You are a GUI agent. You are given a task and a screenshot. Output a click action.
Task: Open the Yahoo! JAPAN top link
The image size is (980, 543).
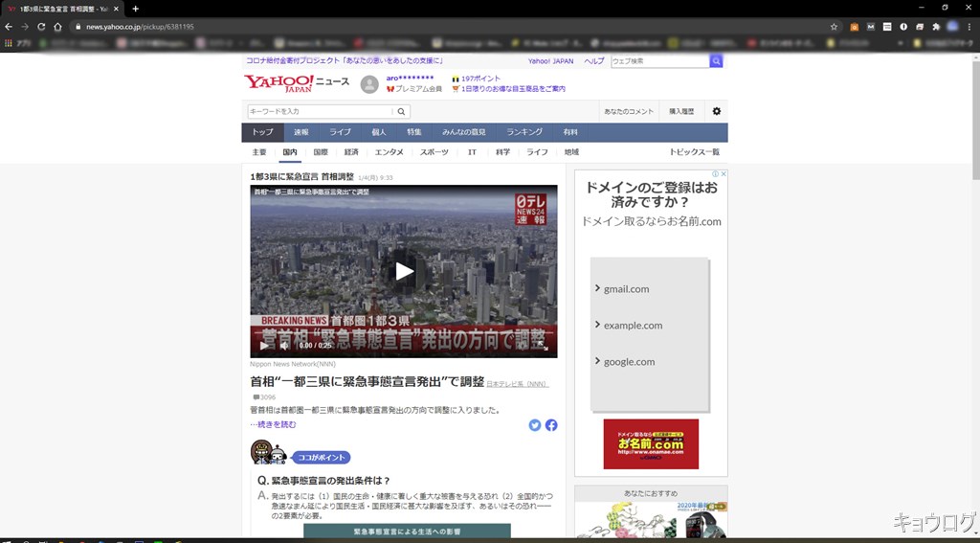click(550, 60)
